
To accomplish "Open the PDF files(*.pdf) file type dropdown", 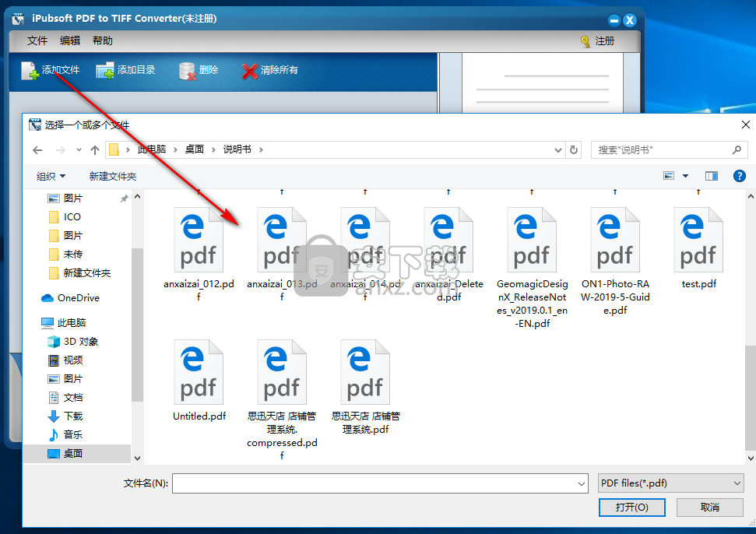I will pos(670,483).
